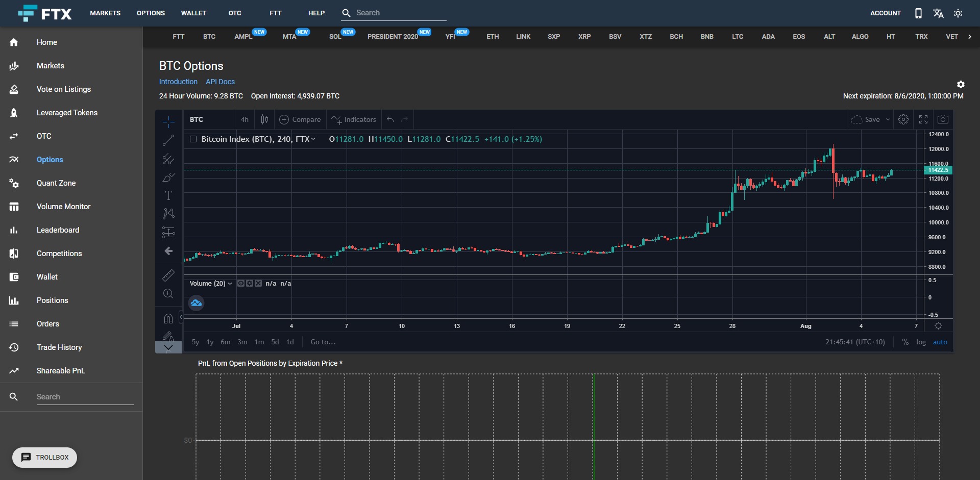Viewport: 980px width, 480px height.
Task: Toggle auto scale on chart
Action: pos(940,342)
